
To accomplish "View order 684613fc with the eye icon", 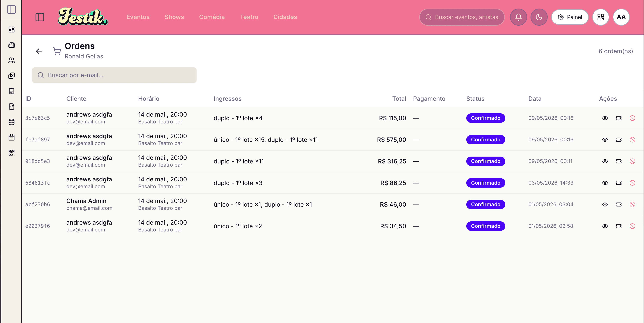I will 605,183.
